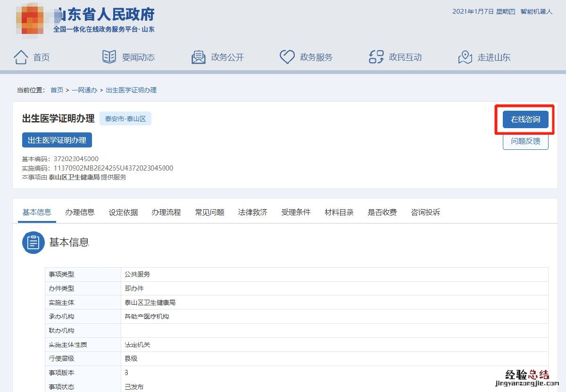Click the envelope icon beside 政务公开
This screenshot has height=392, width=566.
pyautogui.click(x=199, y=57)
